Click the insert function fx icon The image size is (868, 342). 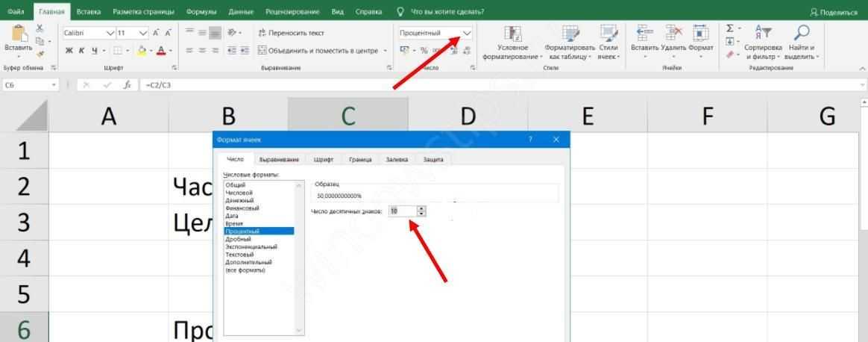click(x=127, y=85)
